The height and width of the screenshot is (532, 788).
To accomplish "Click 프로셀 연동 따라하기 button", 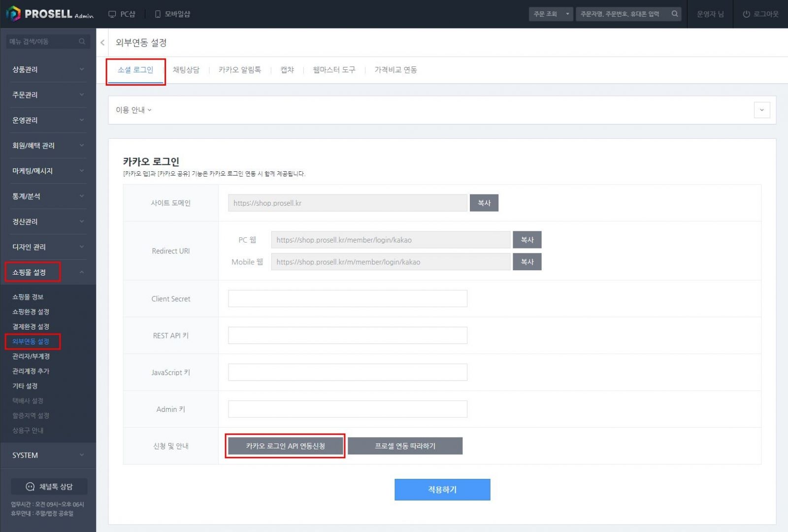I will click(405, 446).
